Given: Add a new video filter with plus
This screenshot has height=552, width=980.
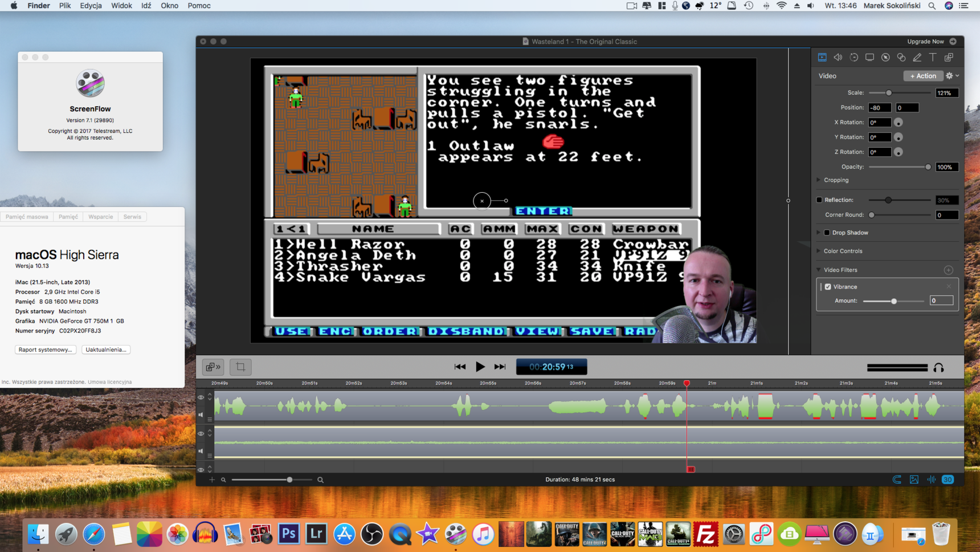Looking at the screenshot, I should (949, 270).
